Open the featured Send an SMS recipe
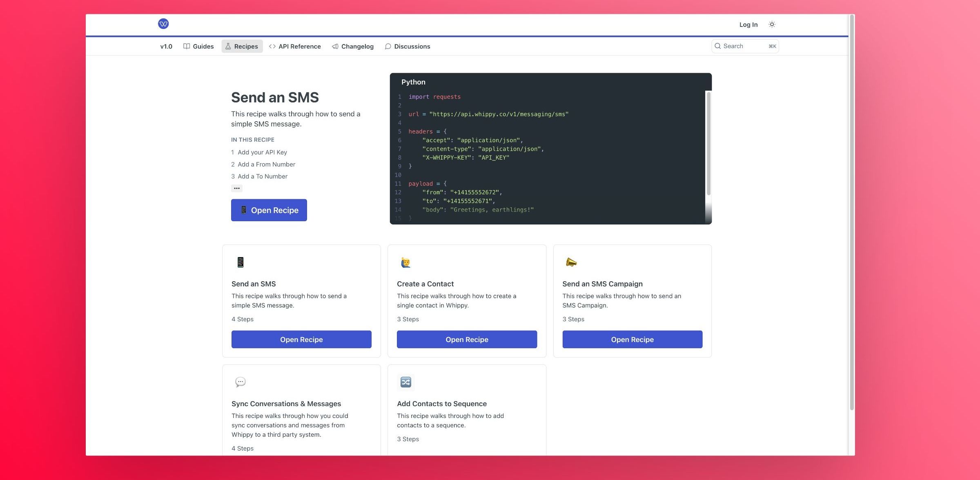The image size is (980, 480). pyautogui.click(x=269, y=210)
